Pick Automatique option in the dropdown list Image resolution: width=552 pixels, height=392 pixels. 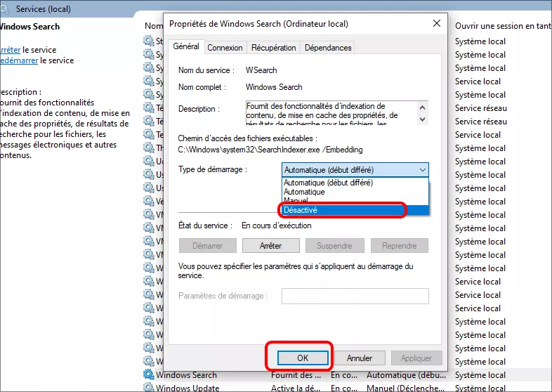coord(304,192)
